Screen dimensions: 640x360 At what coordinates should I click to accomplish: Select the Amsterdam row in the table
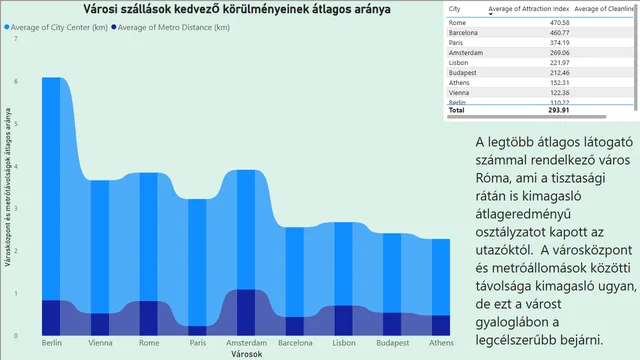click(540, 53)
